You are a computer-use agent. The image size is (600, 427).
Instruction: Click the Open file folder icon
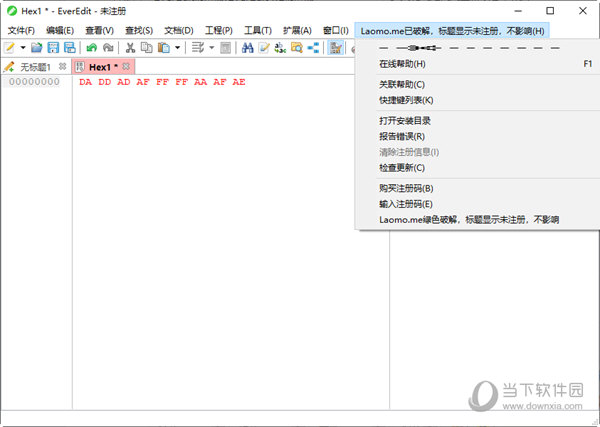[x=36, y=48]
